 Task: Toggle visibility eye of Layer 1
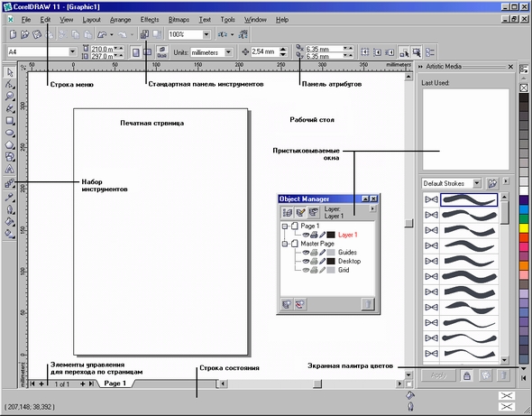tap(306, 235)
